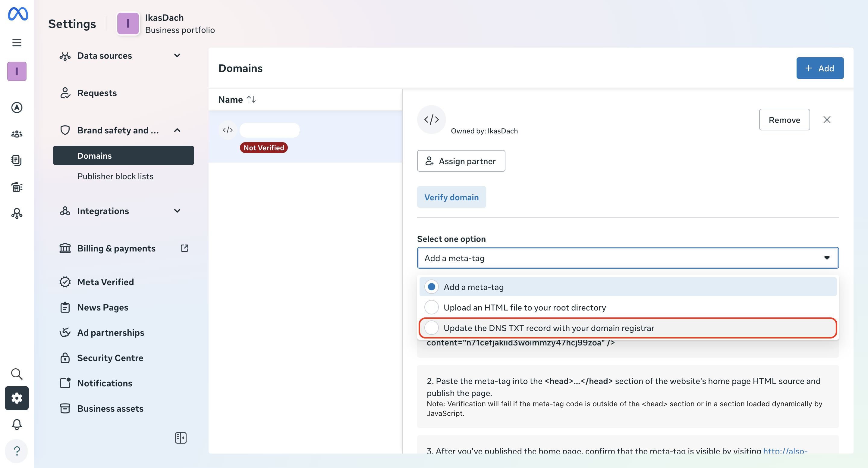The height and width of the screenshot is (468, 868).
Task: Click the Business assets archive icon
Action: tap(65, 408)
